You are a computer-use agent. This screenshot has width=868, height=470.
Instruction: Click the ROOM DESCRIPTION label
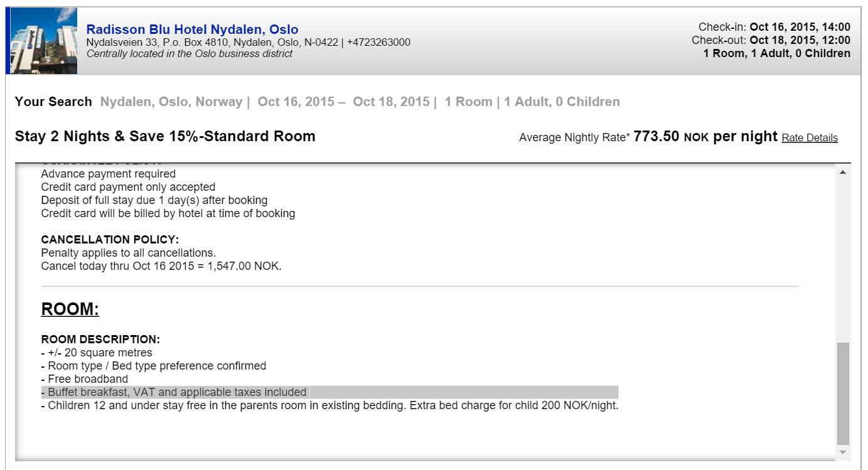(100, 339)
